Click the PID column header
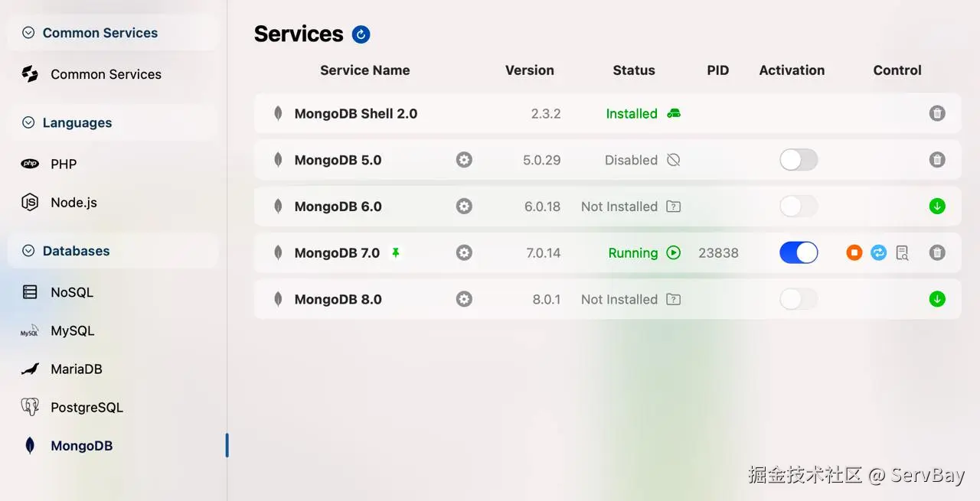The height and width of the screenshot is (501, 980). tap(718, 70)
